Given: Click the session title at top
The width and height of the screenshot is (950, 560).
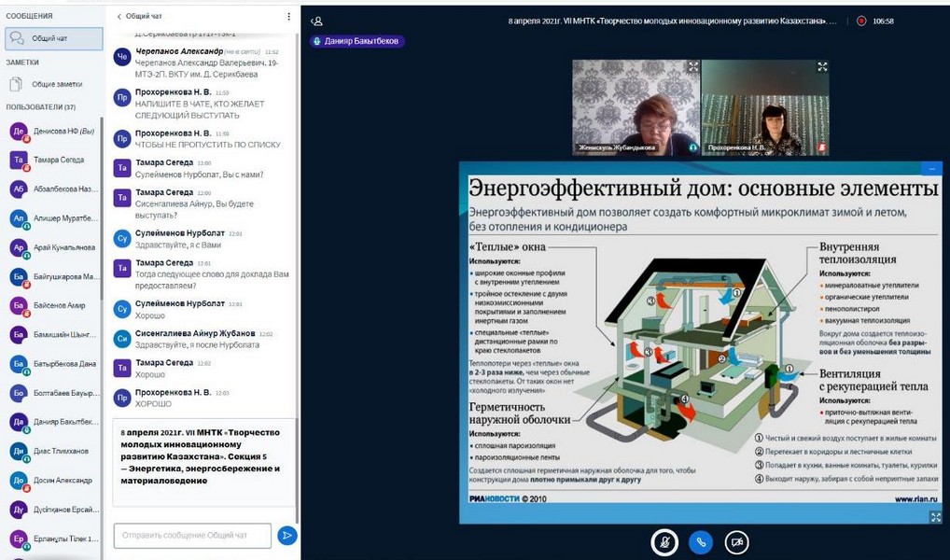Looking at the screenshot, I should [673, 21].
